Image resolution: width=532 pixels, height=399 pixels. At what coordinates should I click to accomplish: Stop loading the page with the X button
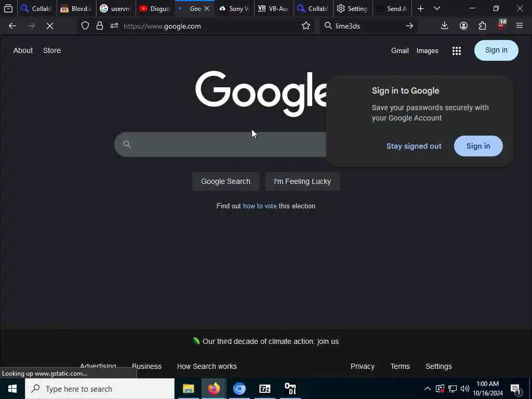(x=50, y=26)
